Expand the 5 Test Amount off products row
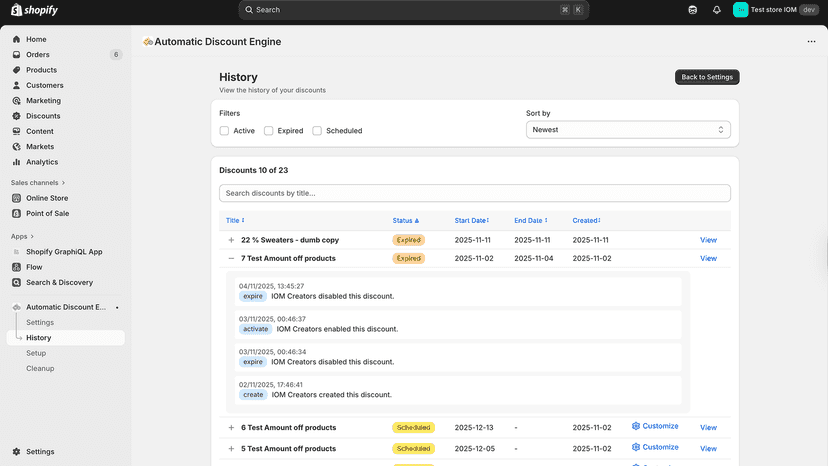 click(231, 449)
